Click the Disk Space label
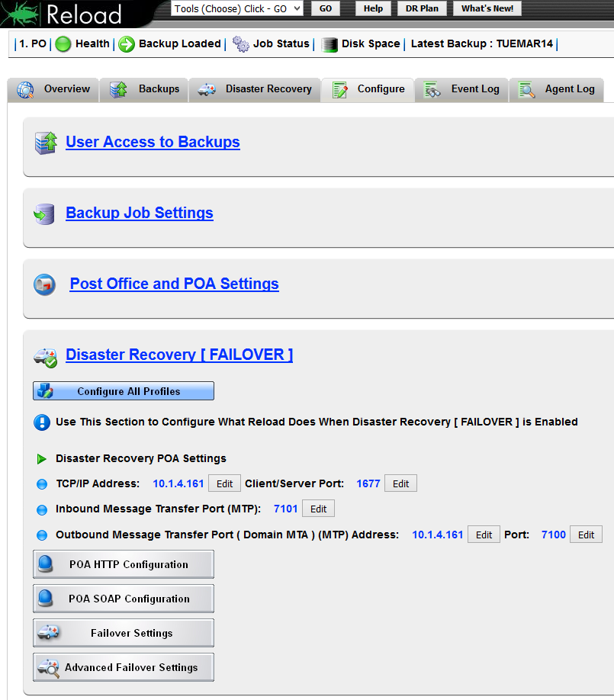614x700 pixels. point(371,43)
